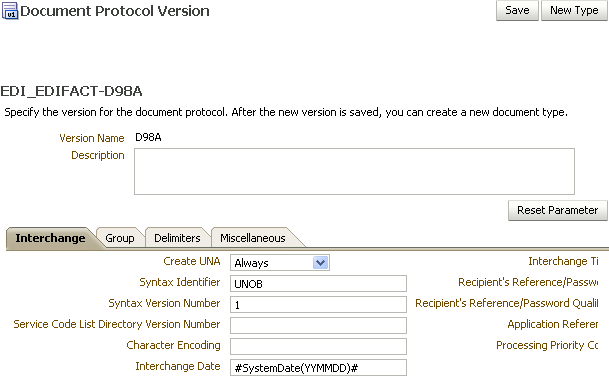Open the Create UNA dropdown arrow

point(320,263)
